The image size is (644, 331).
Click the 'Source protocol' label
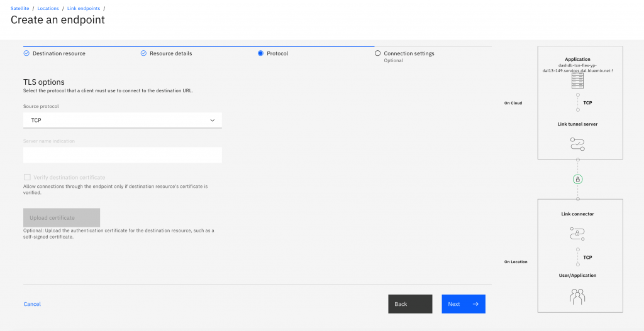coord(41,106)
